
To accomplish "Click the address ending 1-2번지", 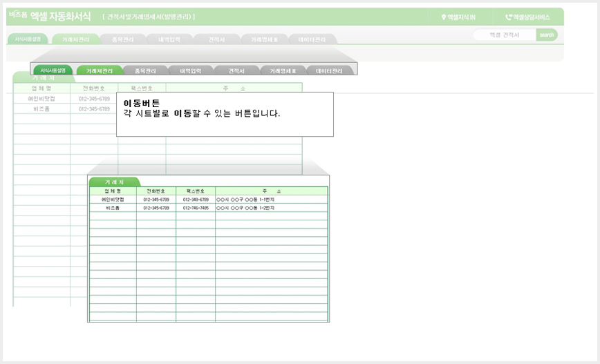I will click(245, 208).
